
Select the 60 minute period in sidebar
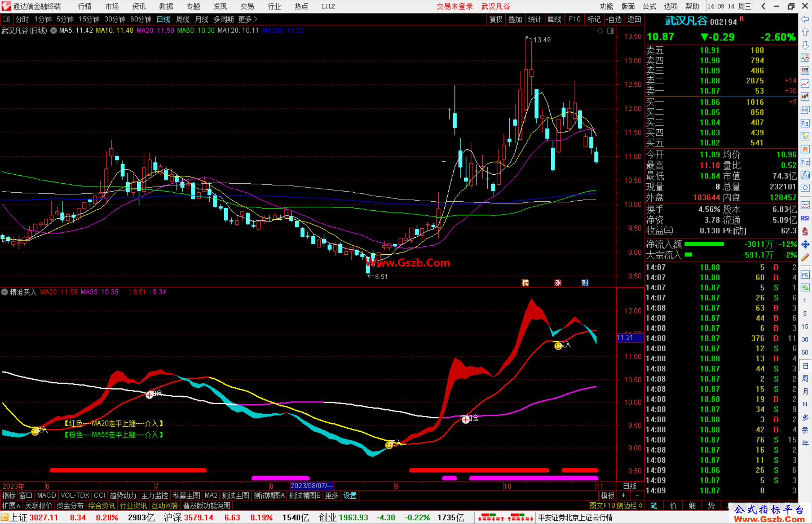coord(805,352)
